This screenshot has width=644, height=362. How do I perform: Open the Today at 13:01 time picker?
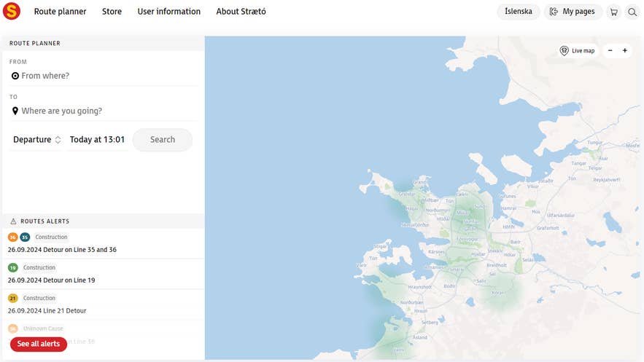point(97,140)
